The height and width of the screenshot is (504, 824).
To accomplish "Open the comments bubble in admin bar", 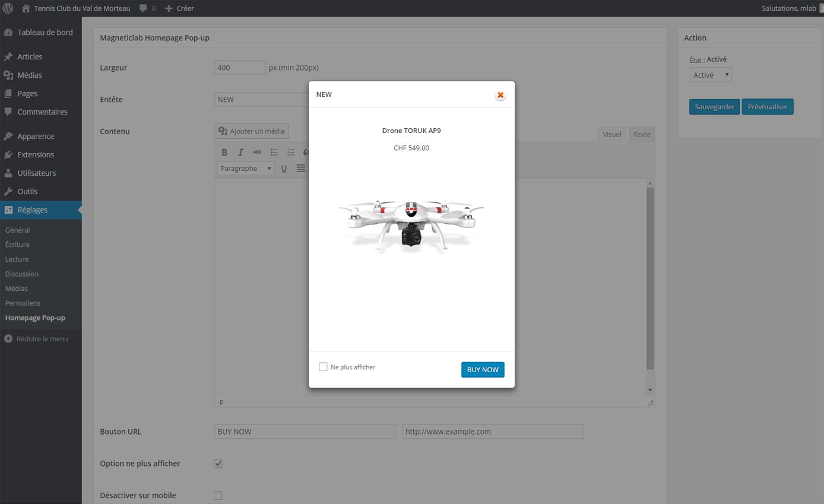I will click(x=147, y=8).
